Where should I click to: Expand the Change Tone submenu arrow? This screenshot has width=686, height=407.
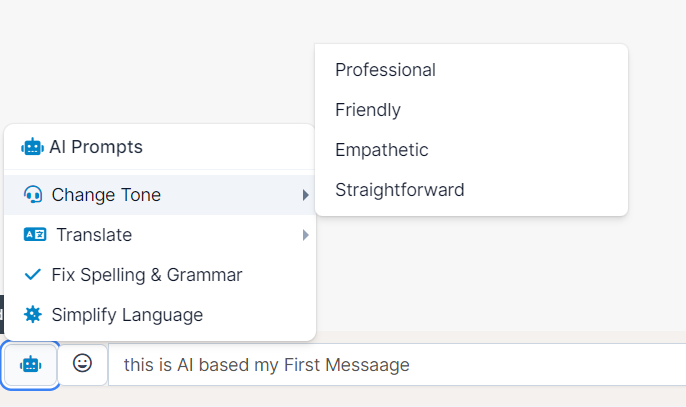(305, 195)
